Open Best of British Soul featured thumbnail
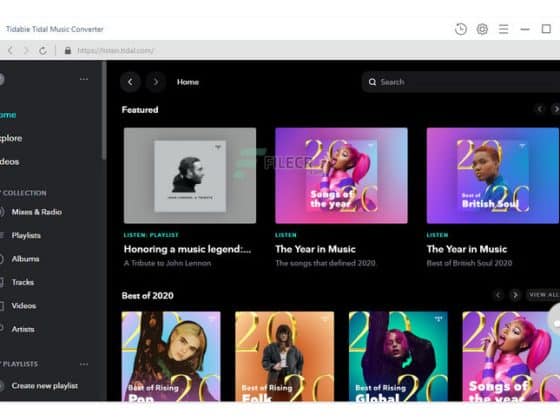Image resolution: width=560 pixels, height=420 pixels. coord(493,176)
